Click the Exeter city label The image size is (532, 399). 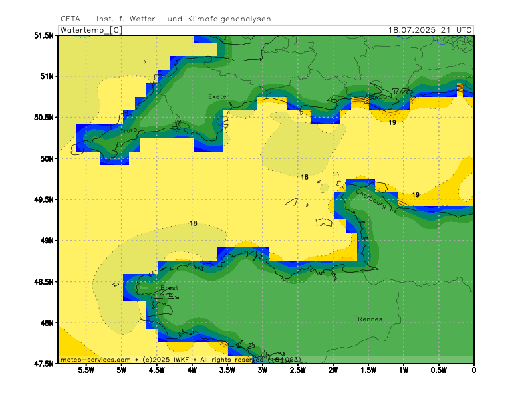point(219,96)
